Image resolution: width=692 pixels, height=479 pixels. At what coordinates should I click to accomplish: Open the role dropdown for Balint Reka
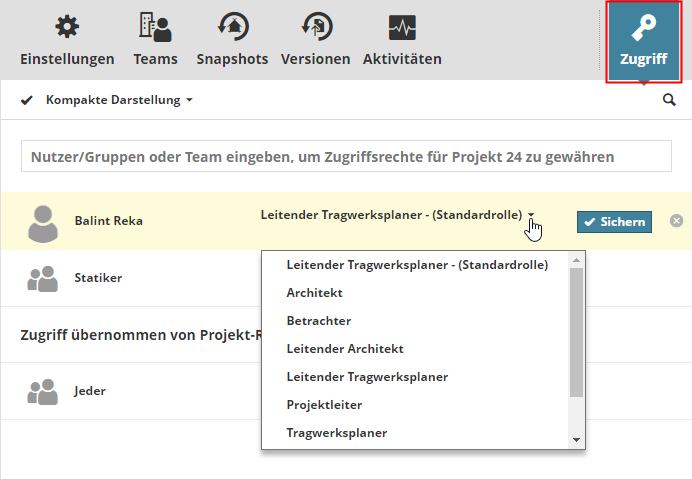(x=532, y=215)
